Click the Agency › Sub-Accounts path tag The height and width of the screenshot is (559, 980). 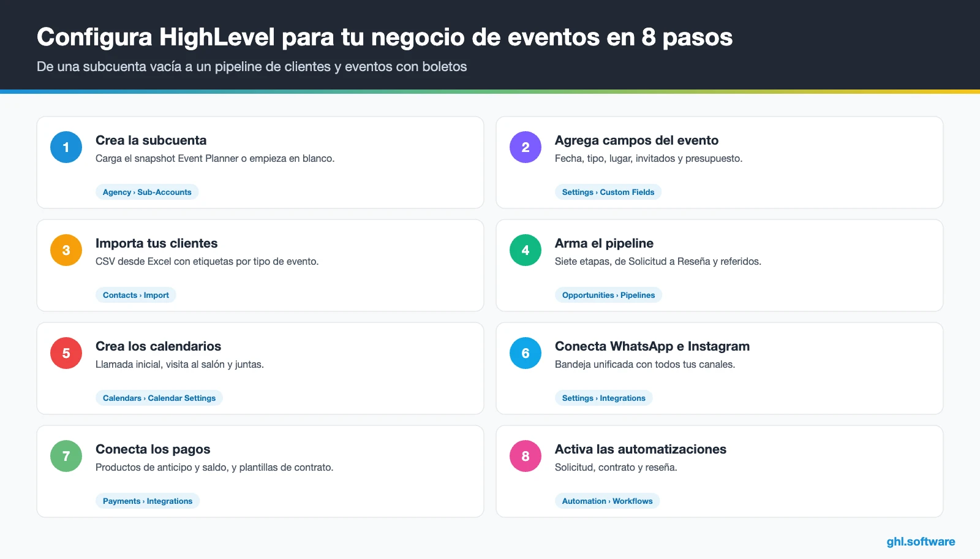[147, 192]
